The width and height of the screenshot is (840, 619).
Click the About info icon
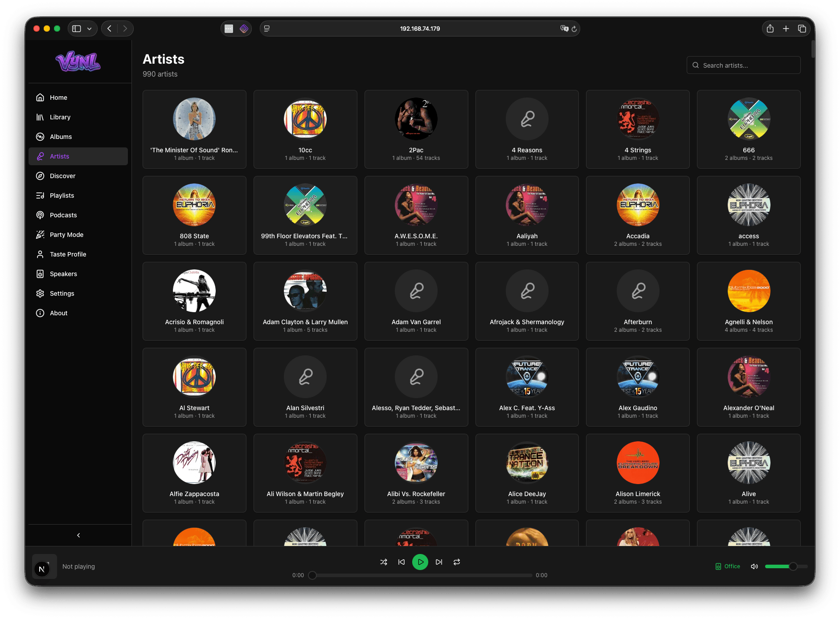point(40,313)
